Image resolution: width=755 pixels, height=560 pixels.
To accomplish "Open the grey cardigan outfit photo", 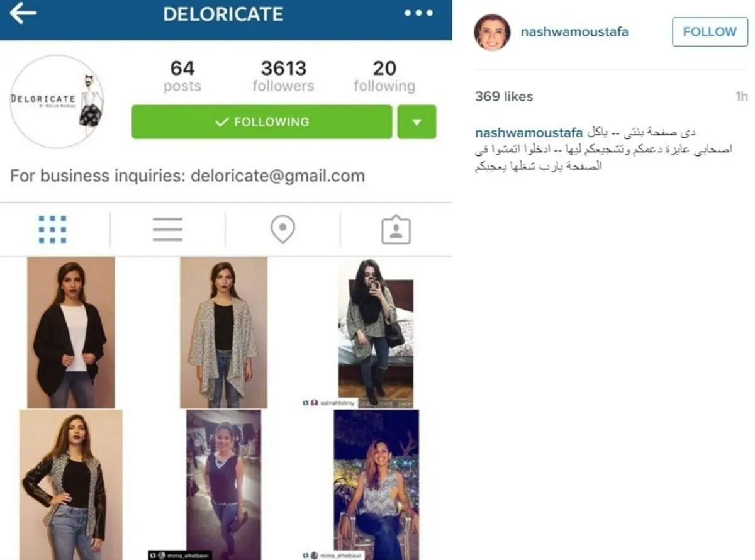I will click(x=224, y=333).
